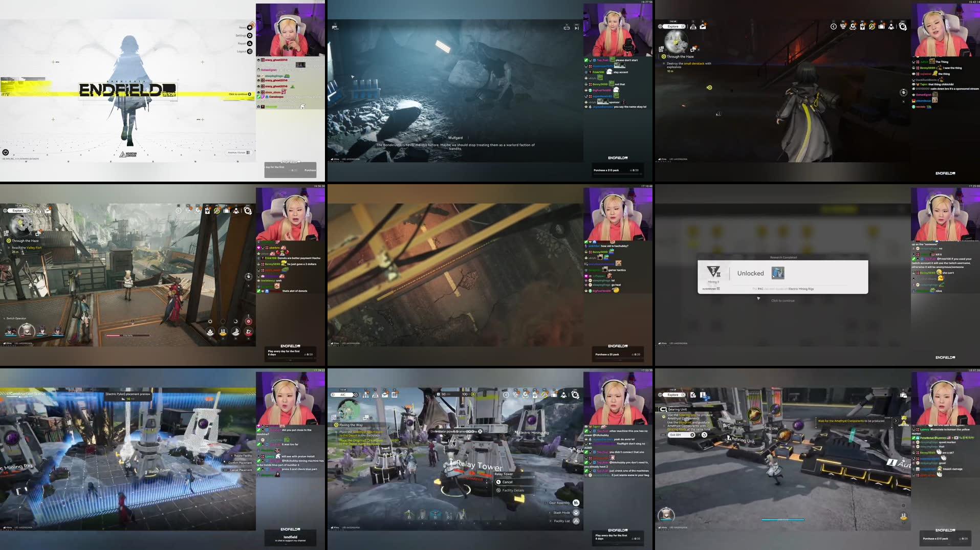
Task: Open the AIC dropdown in the build HUD
Action: [343, 394]
